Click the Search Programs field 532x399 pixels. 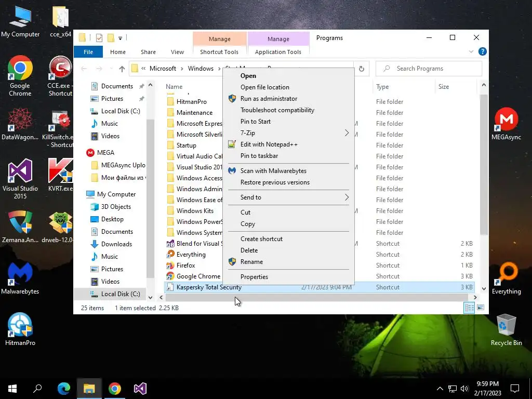tap(429, 69)
